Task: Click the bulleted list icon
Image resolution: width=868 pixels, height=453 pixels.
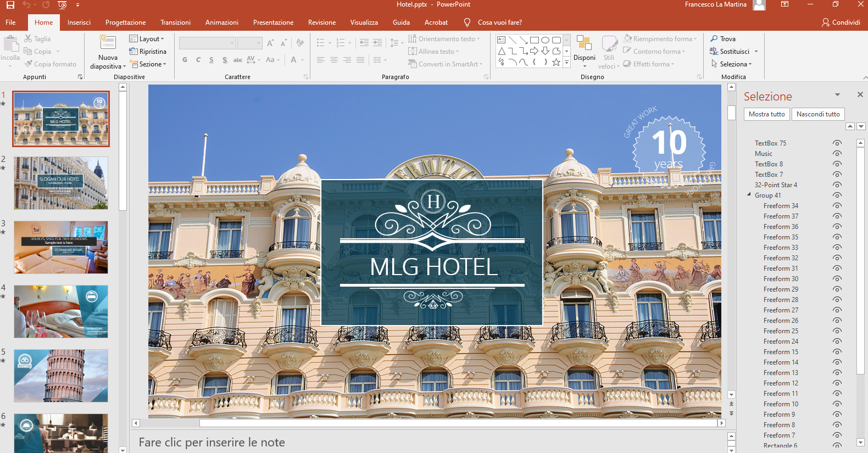Action: click(x=321, y=43)
